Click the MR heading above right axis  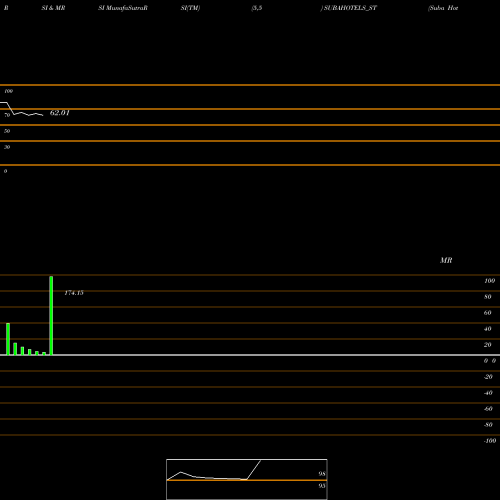click(x=446, y=260)
